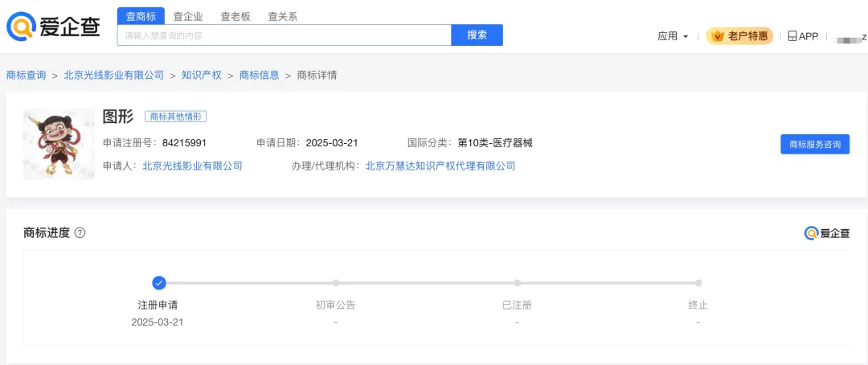868x365 pixels.
Task: Open agency 北京万慧达知识产权代理有限公司 link
Action: (x=440, y=166)
